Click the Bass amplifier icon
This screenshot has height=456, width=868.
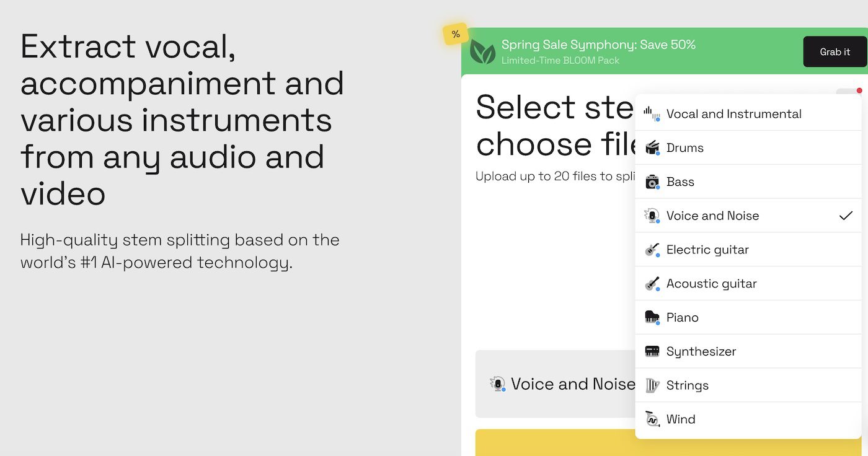pyautogui.click(x=651, y=182)
